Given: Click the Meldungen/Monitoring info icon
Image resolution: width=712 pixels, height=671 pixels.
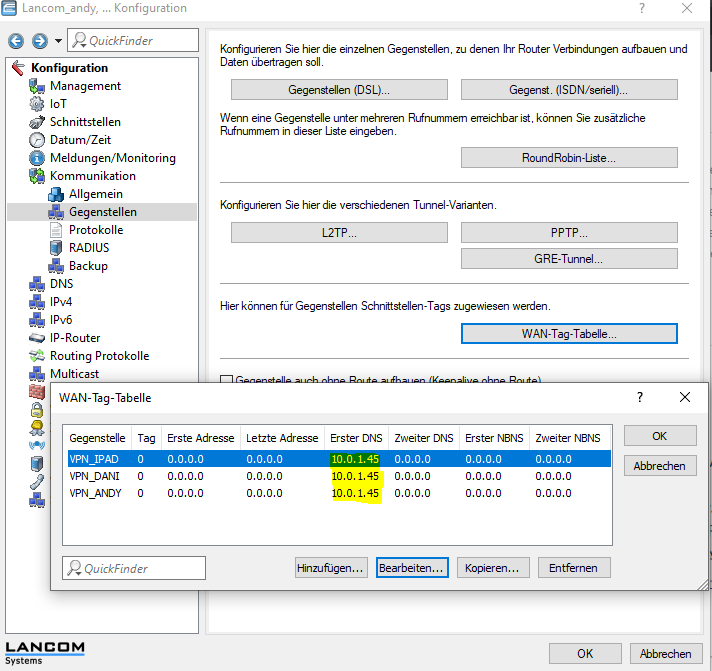Looking at the screenshot, I should (x=37, y=158).
